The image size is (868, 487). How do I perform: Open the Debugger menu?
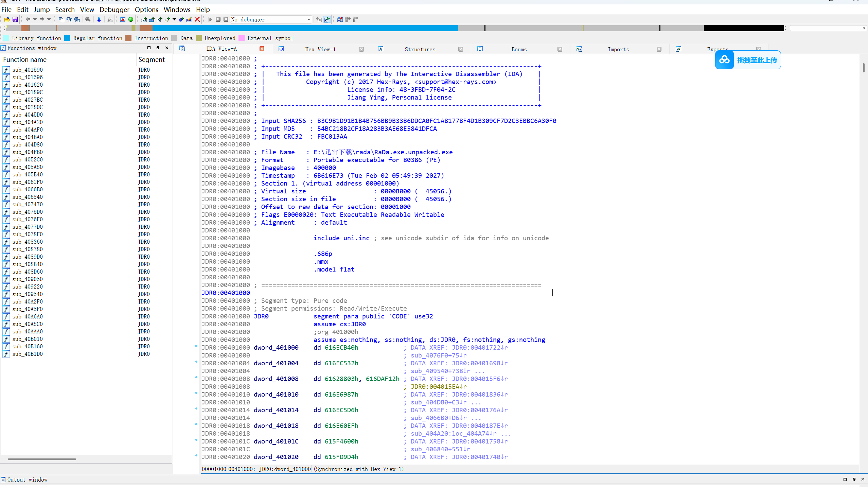pyautogui.click(x=114, y=10)
